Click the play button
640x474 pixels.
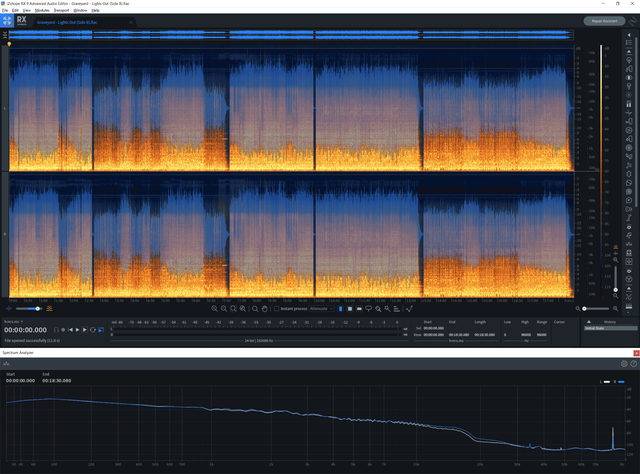click(78, 330)
